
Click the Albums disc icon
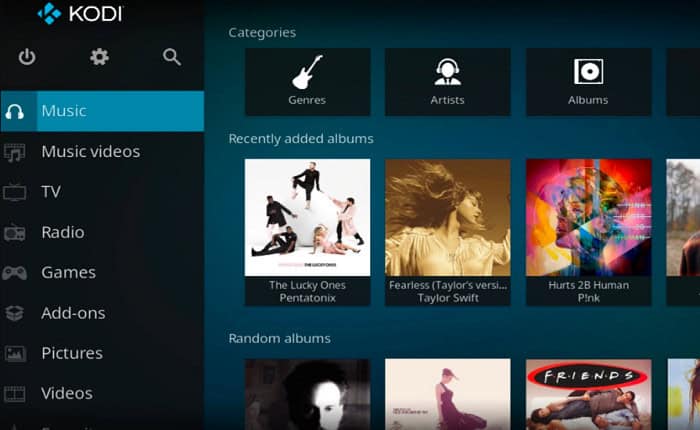point(588,71)
